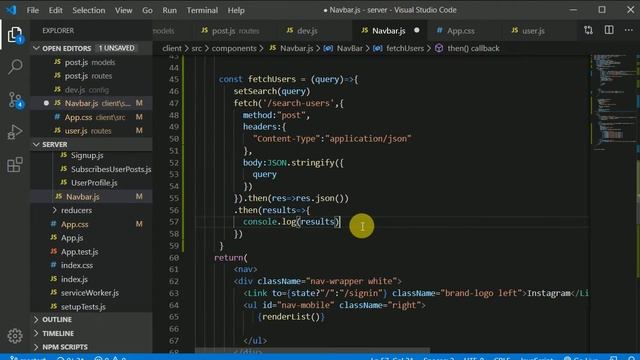
Task: Close the unsaved Navbar.js tab dot
Action: tap(416, 30)
